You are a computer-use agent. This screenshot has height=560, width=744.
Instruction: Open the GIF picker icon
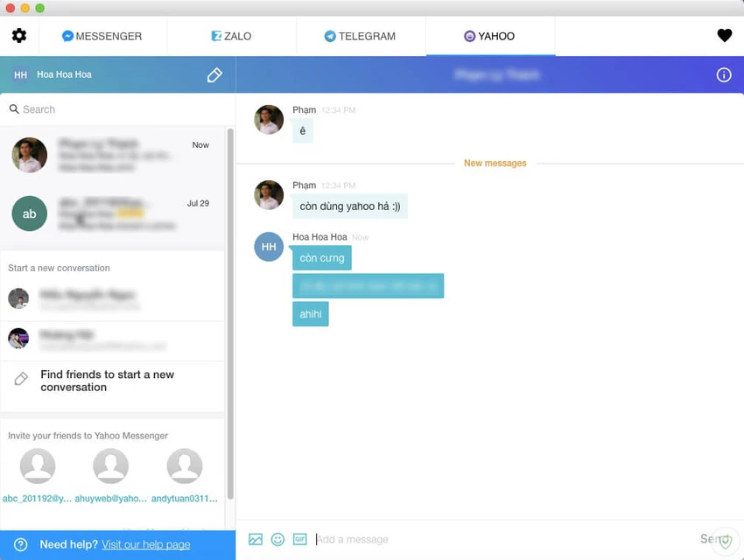pyautogui.click(x=300, y=539)
